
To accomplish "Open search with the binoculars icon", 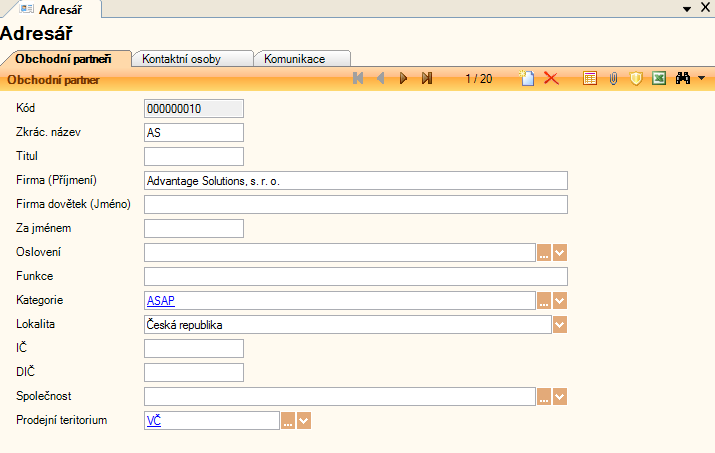I will 684,79.
